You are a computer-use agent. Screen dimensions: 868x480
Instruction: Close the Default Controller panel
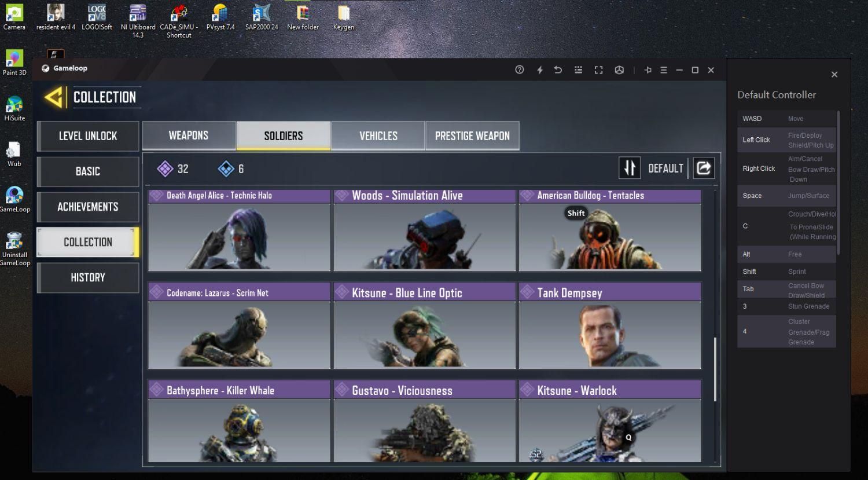coord(834,74)
